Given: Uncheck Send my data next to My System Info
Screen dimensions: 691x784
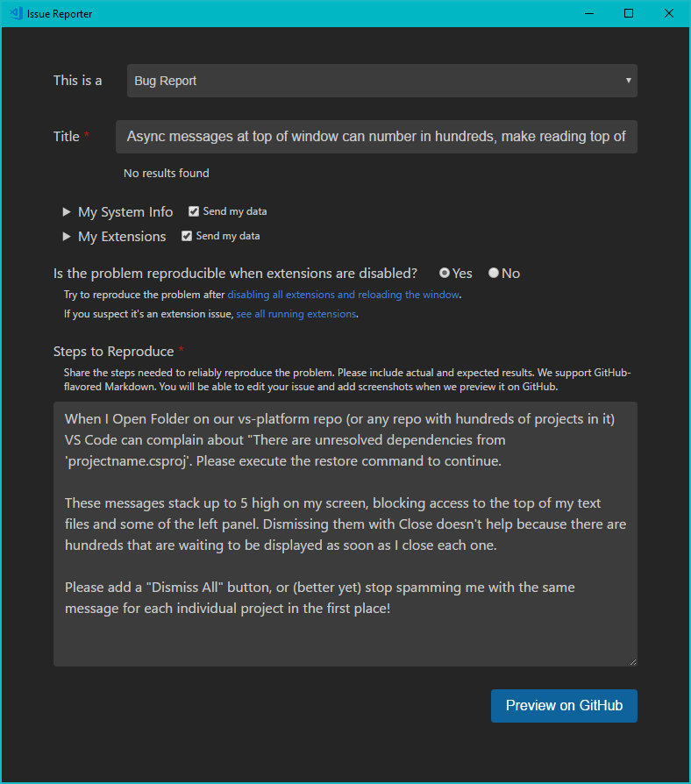Looking at the screenshot, I should click(x=193, y=210).
